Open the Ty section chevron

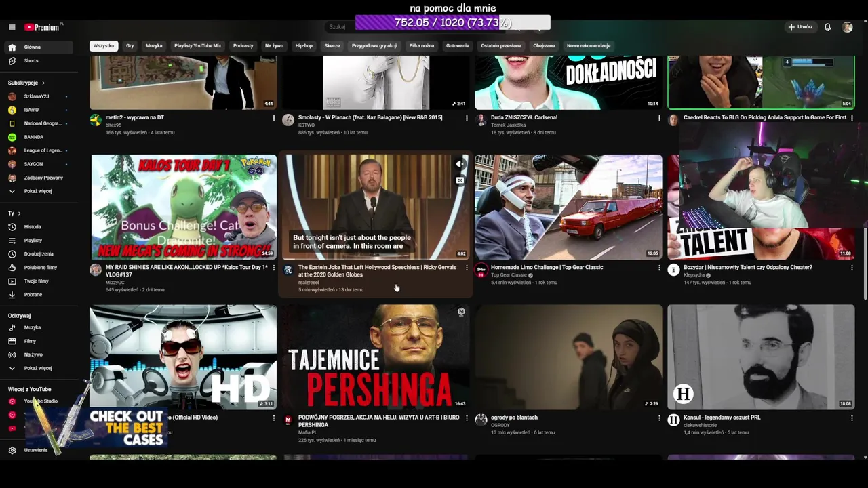point(19,213)
